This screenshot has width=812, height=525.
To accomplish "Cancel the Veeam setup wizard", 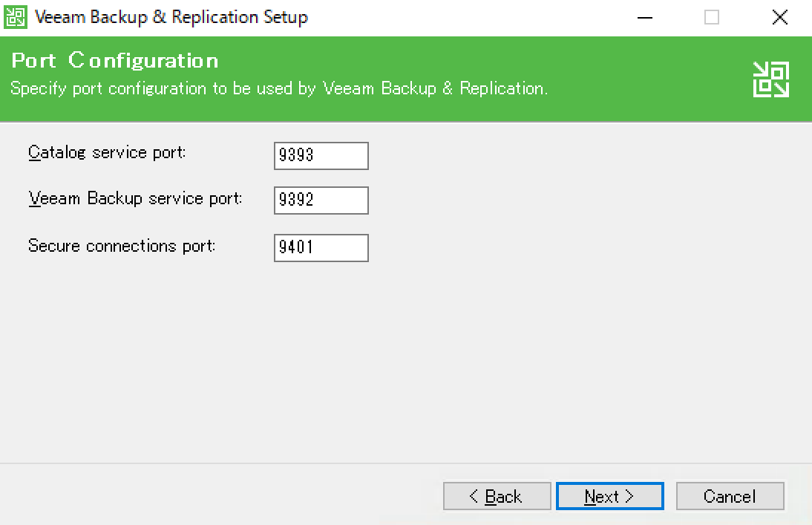I will coord(730,496).
